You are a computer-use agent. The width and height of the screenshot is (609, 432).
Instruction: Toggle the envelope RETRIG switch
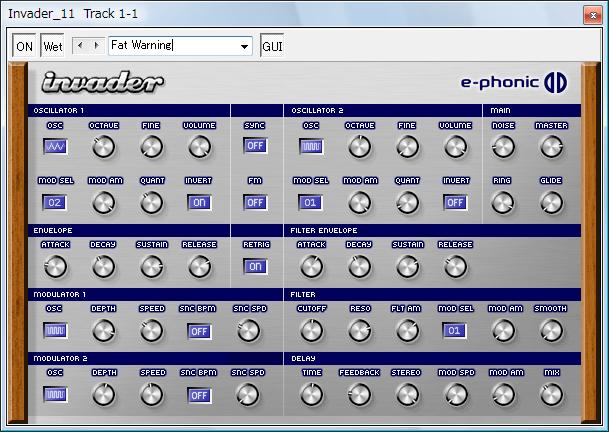[255, 267]
